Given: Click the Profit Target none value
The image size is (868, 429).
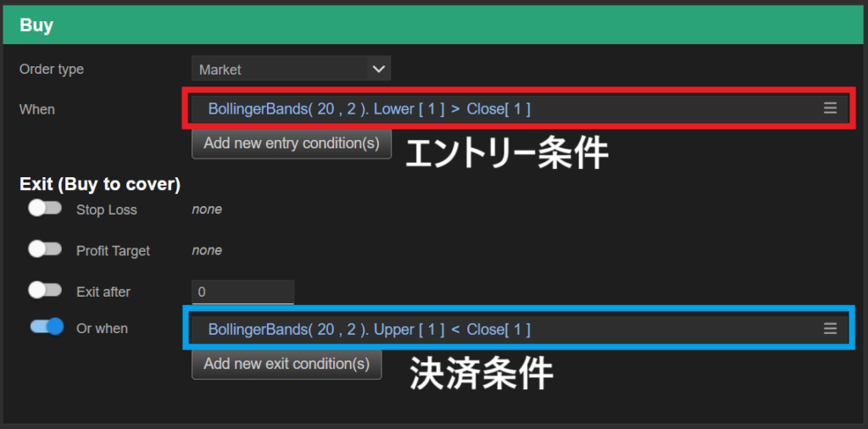Looking at the screenshot, I should click(x=207, y=250).
